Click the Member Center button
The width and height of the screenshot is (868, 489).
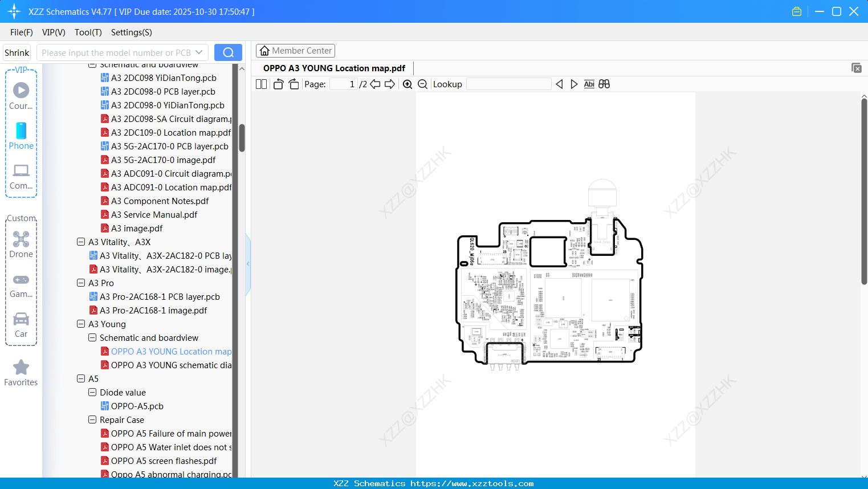(295, 51)
